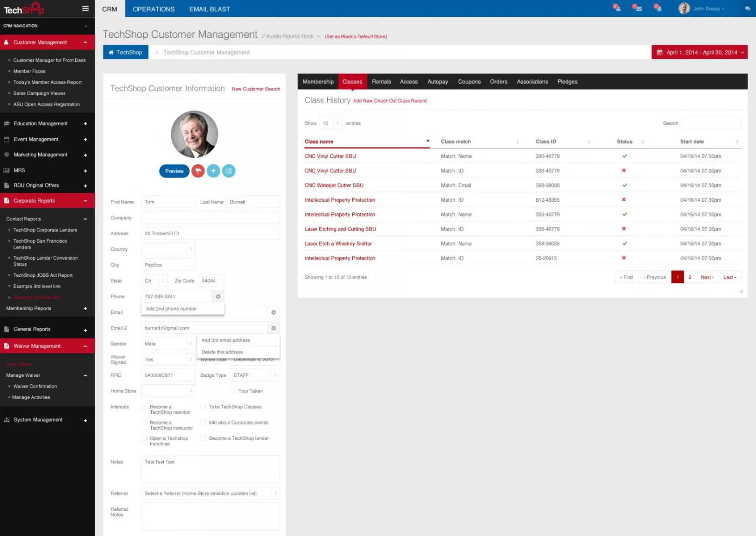Click the gear icon beside Phone field
This screenshot has width=756, height=536.
218,296
